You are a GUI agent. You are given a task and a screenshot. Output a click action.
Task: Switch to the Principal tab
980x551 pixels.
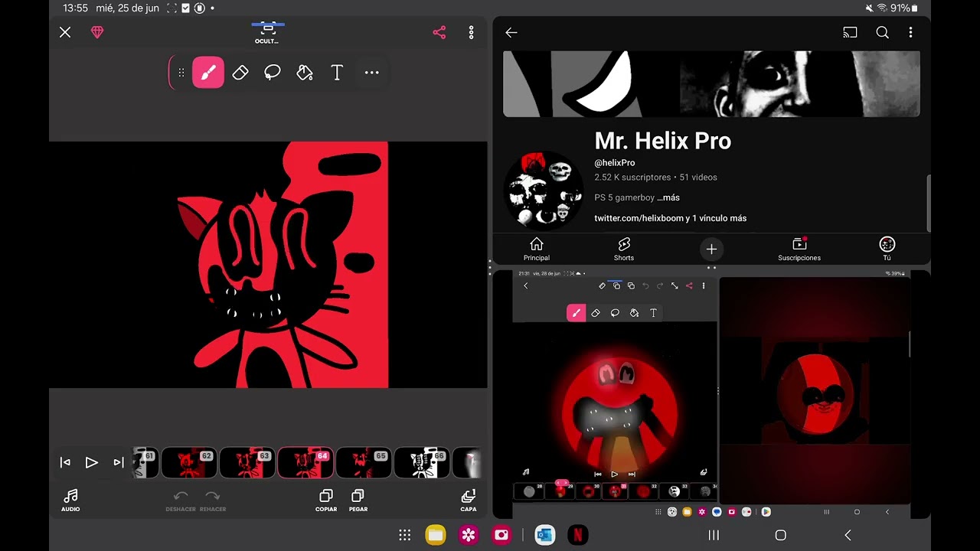(537, 249)
